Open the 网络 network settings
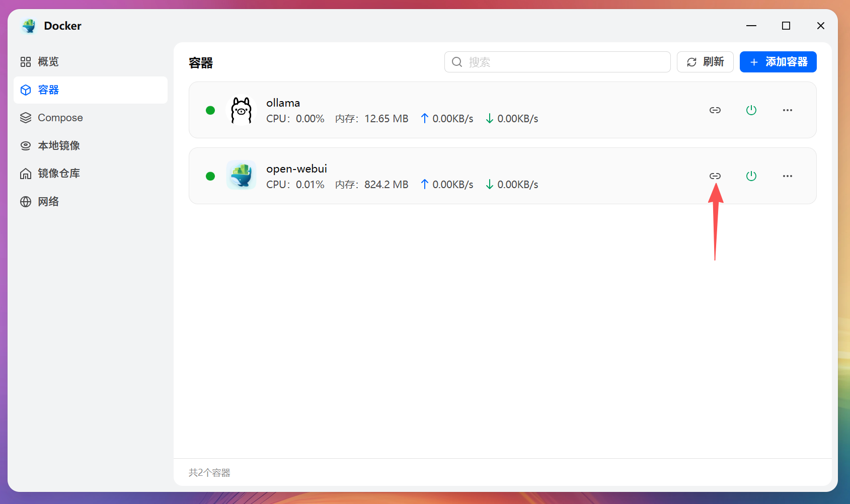 click(48, 201)
